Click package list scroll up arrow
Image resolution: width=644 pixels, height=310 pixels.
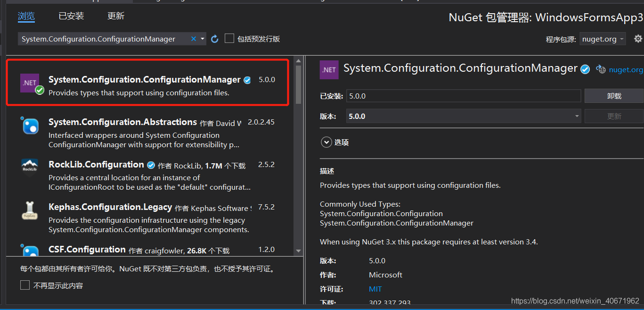pyautogui.click(x=298, y=60)
